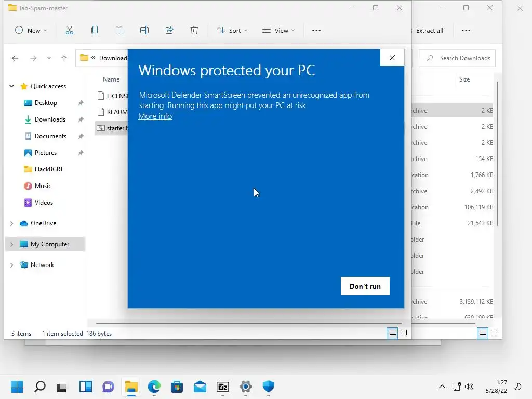Screen dimensions: 532x399
Task: Open the New item dropdown
Action: (31, 31)
